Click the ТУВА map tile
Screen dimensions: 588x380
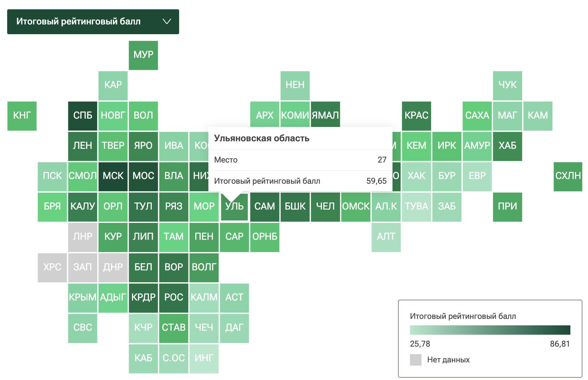[416, 207]
